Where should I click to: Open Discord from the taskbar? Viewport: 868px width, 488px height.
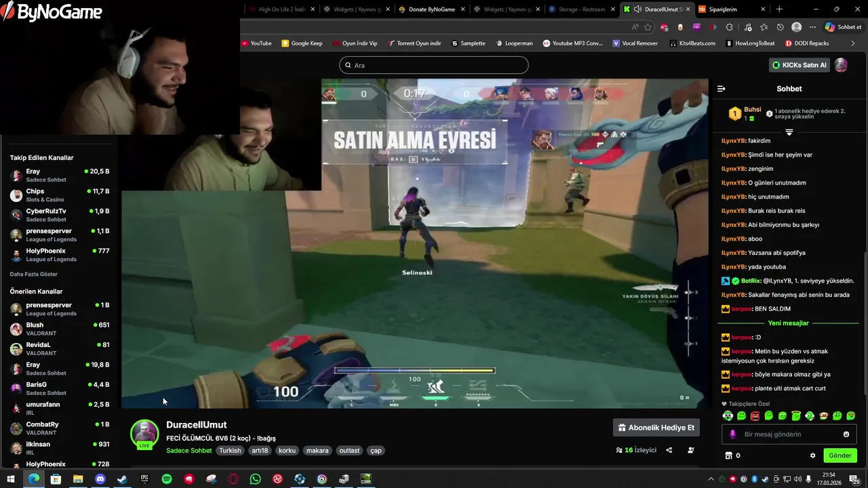tap(100, 479)
